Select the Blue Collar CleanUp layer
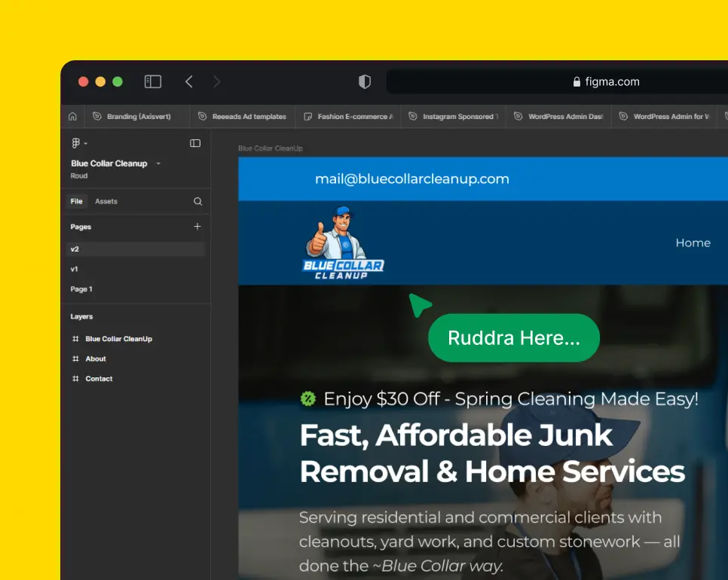This screenshot has height=580, width=728. pos(118,339)
